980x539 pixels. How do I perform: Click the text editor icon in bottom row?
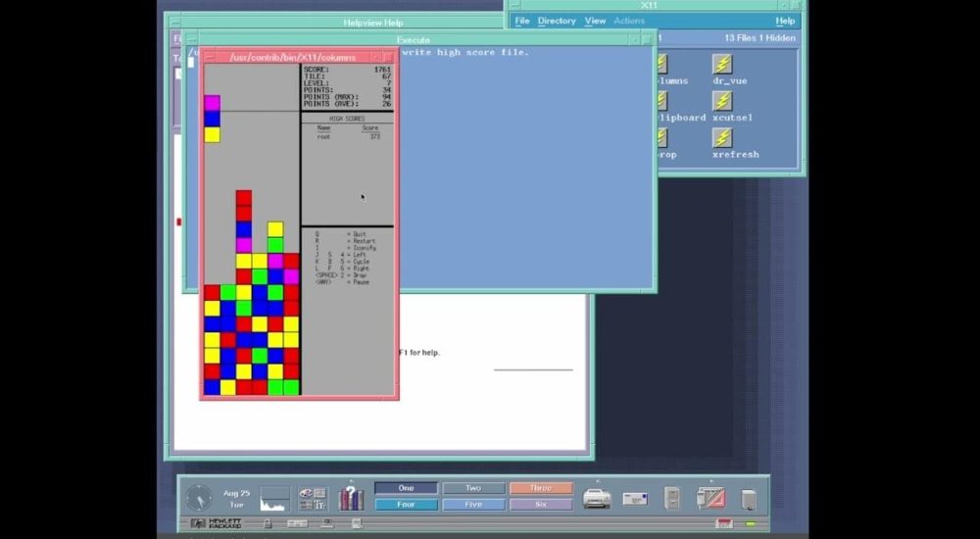[x=357, y=523]
